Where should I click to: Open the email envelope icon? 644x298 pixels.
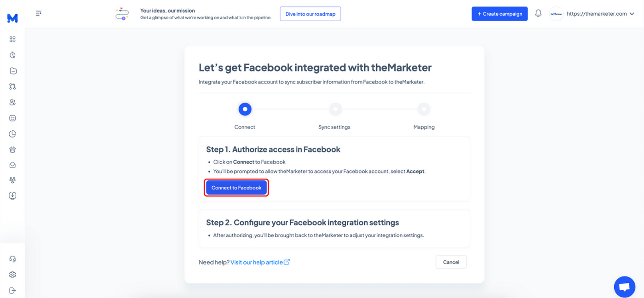12,165
